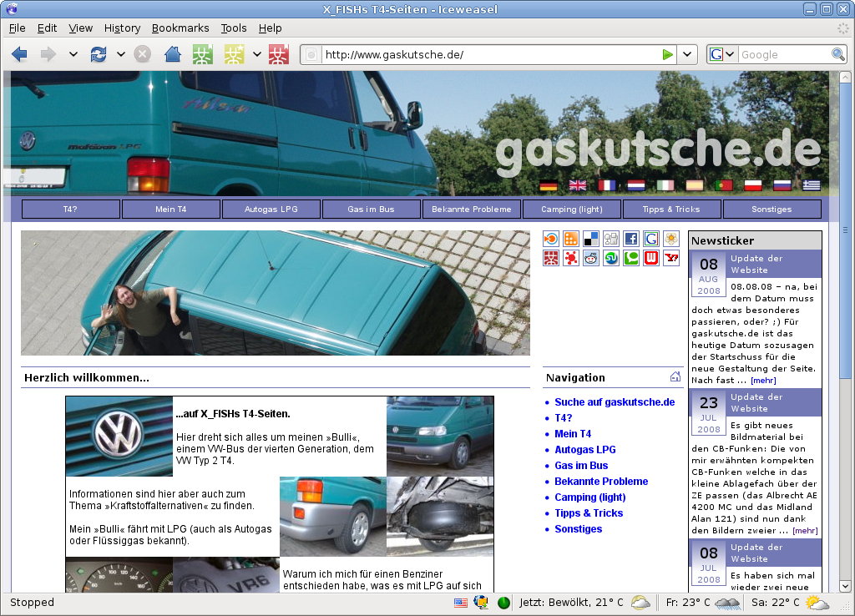Click the green globe status bar icon

pyautogui.click(x=503, y=603)
